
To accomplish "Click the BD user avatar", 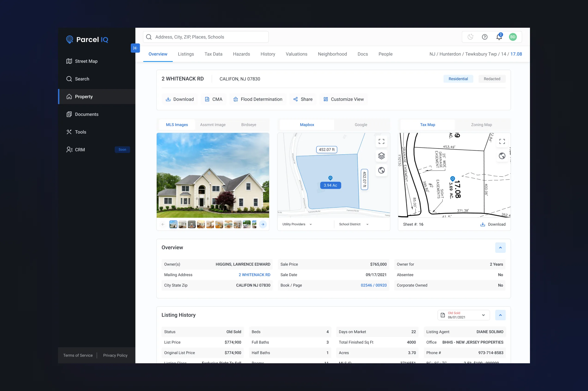I will click(x=513, y=37).
